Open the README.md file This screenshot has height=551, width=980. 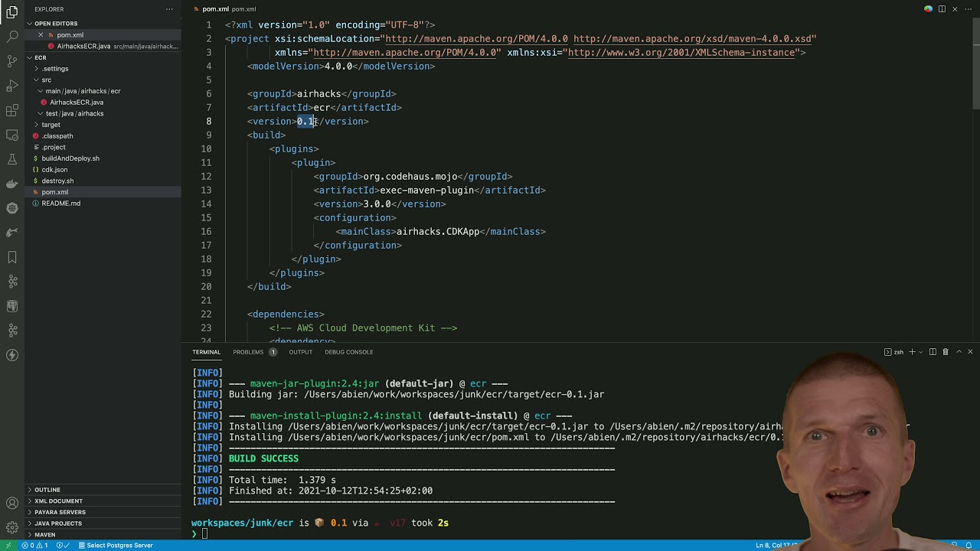[x=60, y=204]
